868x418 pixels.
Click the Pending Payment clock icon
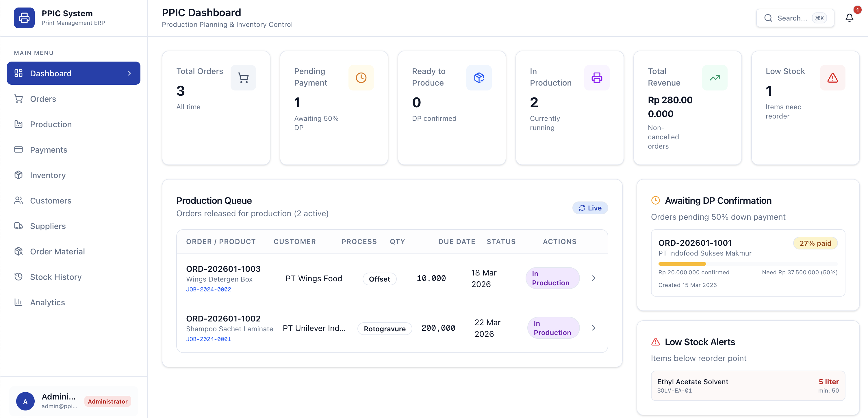[361, 78]
